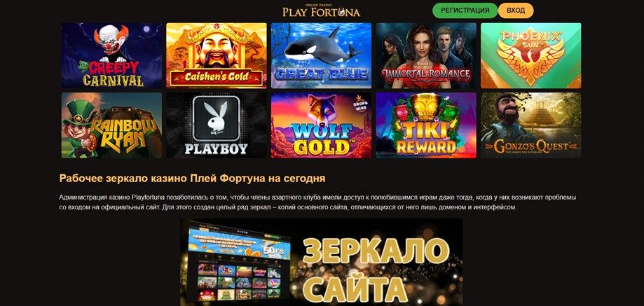Select the Immortal Romance game tile
The height and width of the screenshot is (306, 644).
[x=426, y=55]
